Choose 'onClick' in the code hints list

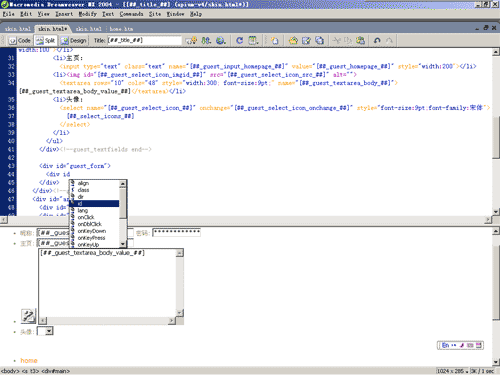click(86, 217)
